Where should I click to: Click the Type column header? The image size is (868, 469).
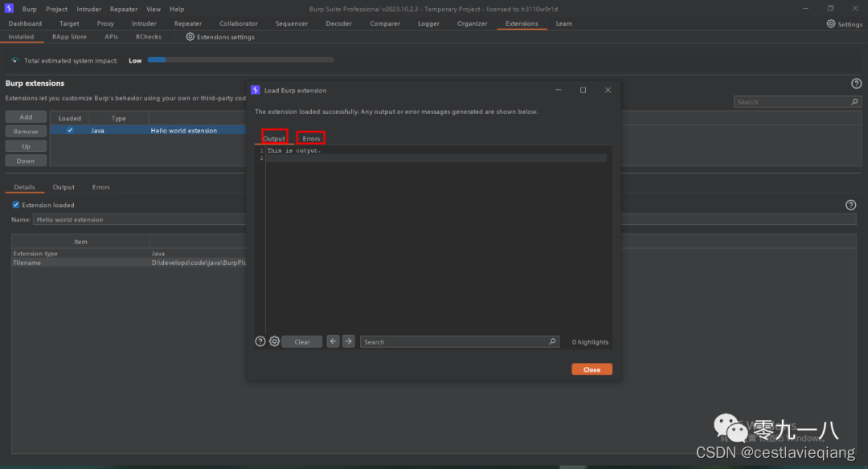(x=118, y=118)
